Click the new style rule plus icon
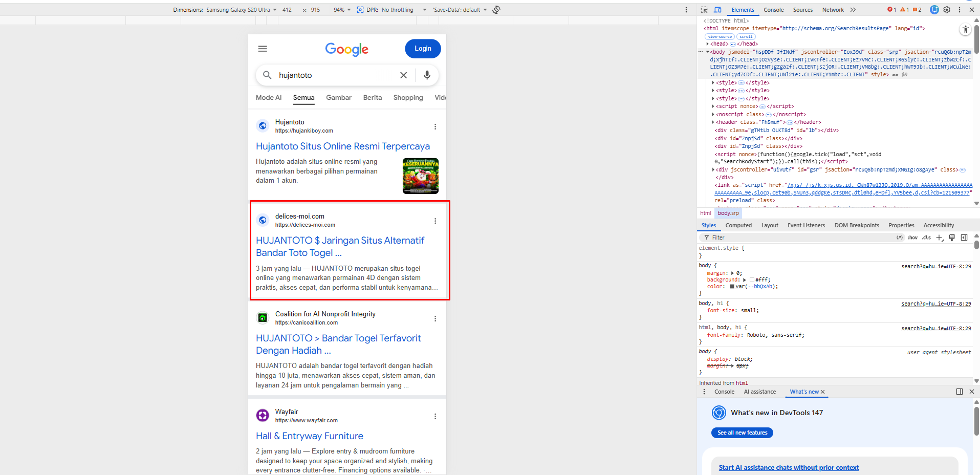This screenshot has height=475, width=980. 939,237
